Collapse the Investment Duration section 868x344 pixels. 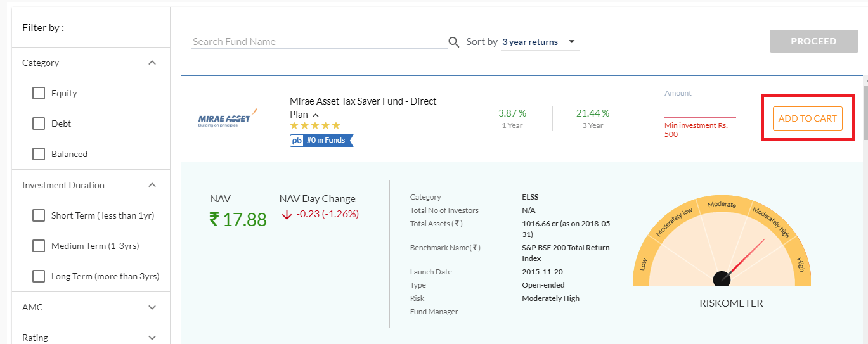(152, 185)
